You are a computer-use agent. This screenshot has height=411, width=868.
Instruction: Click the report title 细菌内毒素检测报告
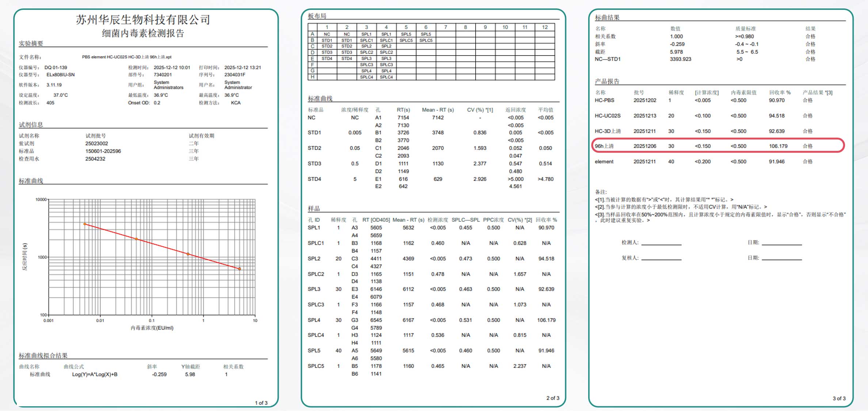pyautogui.click(x=143, y=33)
